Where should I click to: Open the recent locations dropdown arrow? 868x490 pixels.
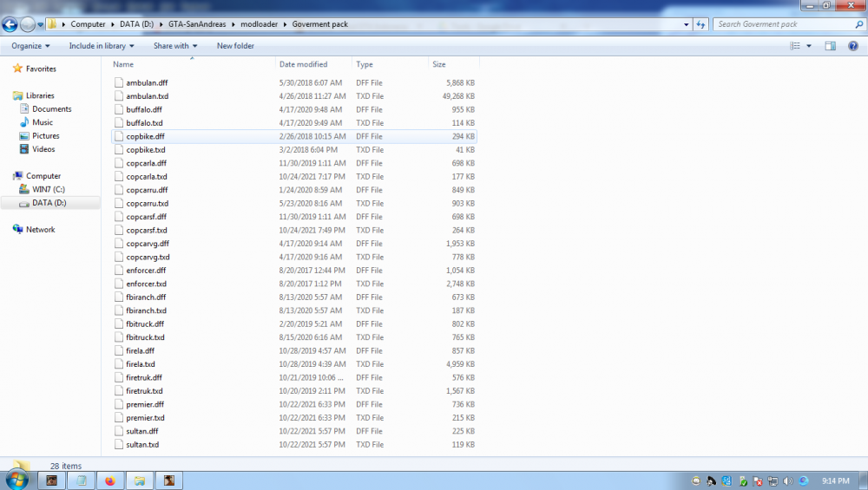[40, 24]
